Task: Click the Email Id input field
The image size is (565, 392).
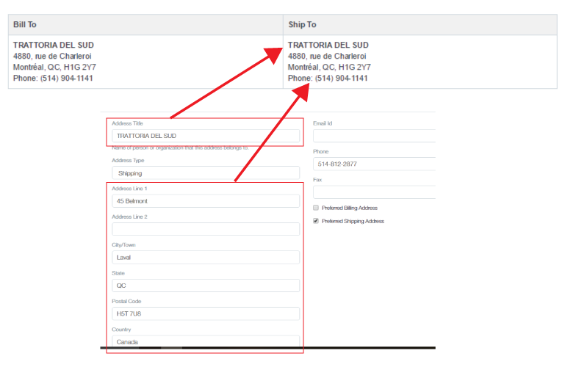Action: (374, 136)
